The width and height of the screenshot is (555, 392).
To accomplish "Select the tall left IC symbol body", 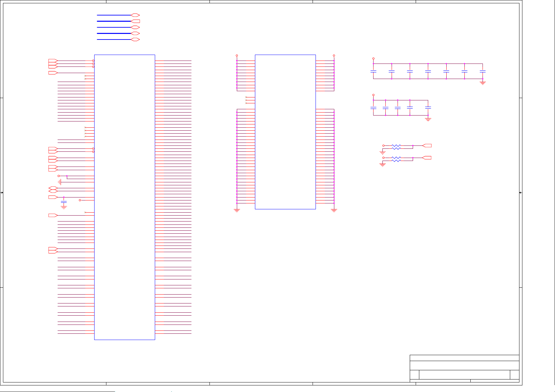I will pyautogui.click(x=125, y=197).
